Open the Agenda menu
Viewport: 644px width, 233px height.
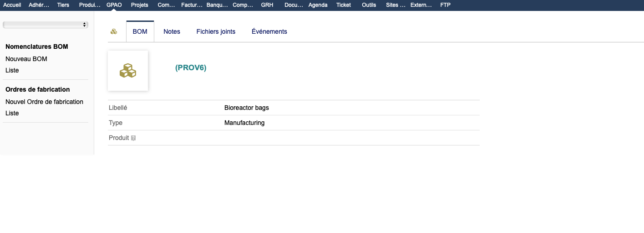[x=318, y=5]
